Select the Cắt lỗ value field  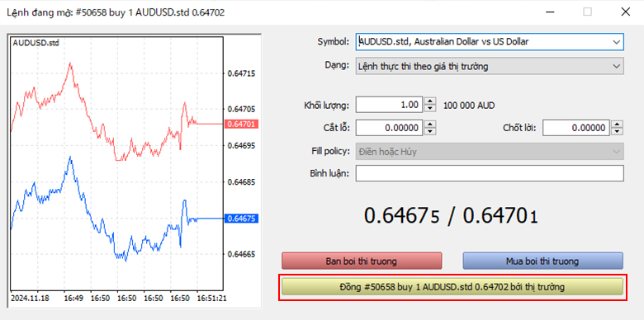click(389, 128)
